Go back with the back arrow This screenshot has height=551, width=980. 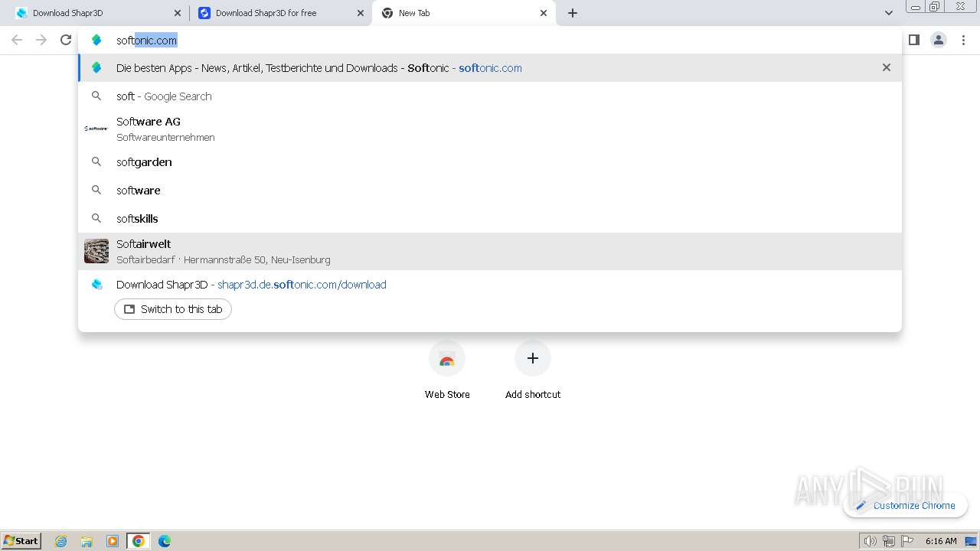point(17,40)
